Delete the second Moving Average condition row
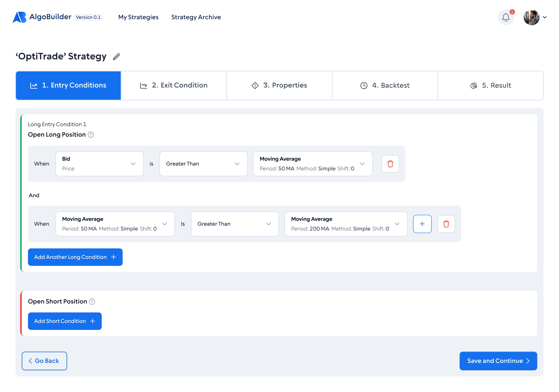Viewport: 559px width, 392px height. pos(446,224)
